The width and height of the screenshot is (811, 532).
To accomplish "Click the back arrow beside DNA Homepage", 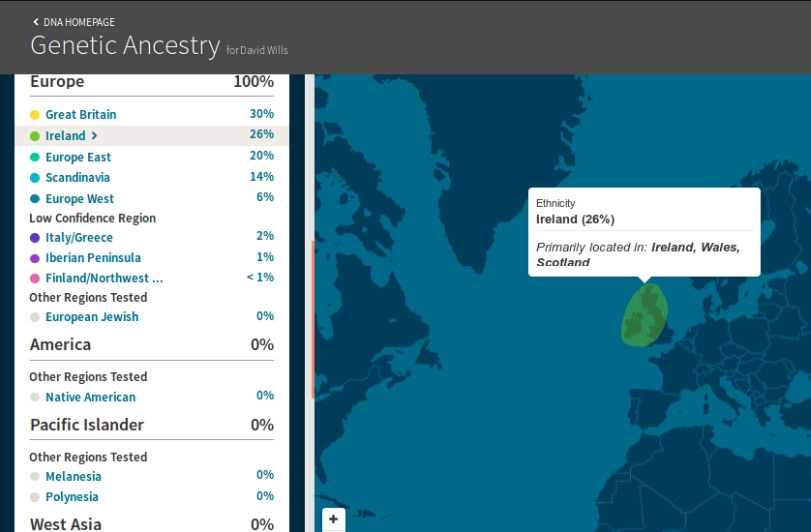I will click(x=36, y=21).
